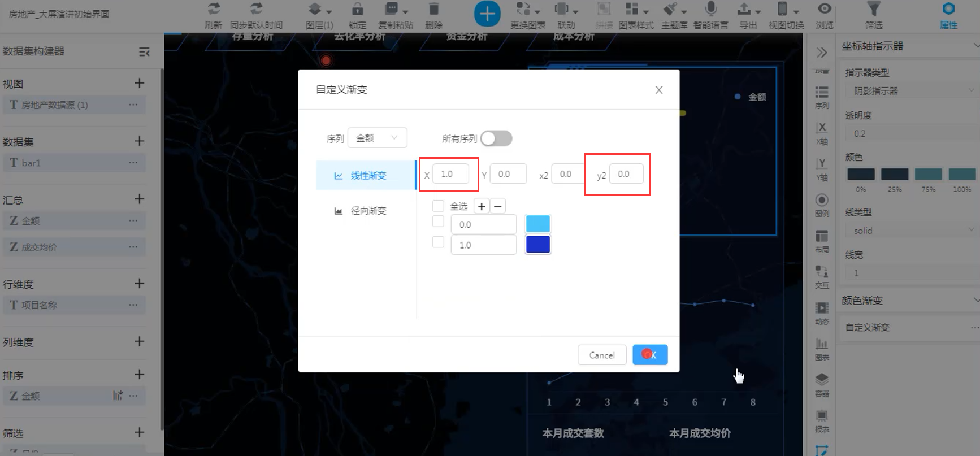This screenshot has height=456, width=980.
Task: Add a 行维度 field with plus
Action: coord(140,283)
